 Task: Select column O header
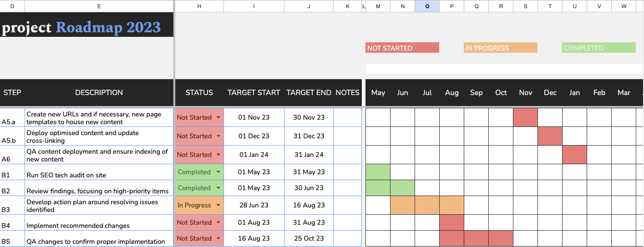(427, 6)
